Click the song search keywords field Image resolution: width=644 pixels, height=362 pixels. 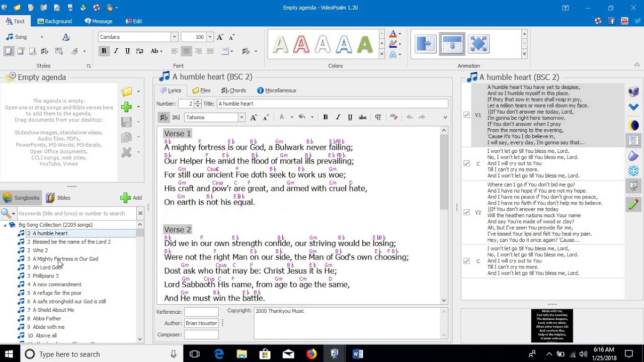click(76, 213)
